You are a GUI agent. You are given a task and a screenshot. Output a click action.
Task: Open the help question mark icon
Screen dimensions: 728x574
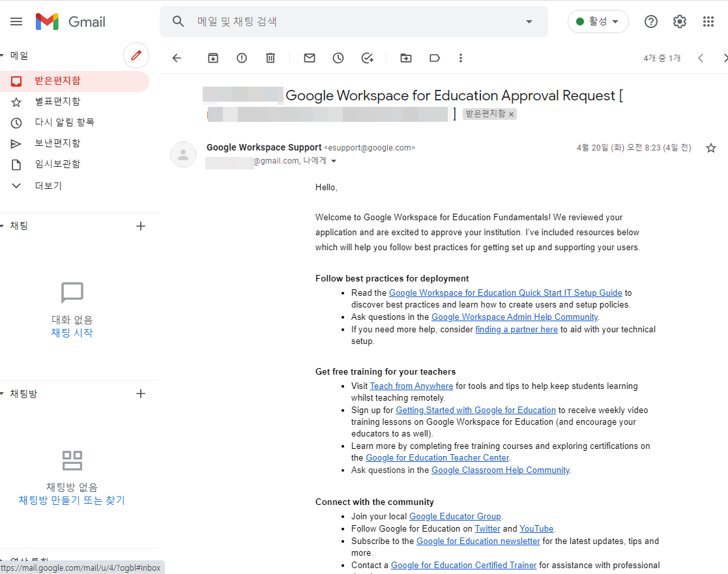click(x=651, y=22)
